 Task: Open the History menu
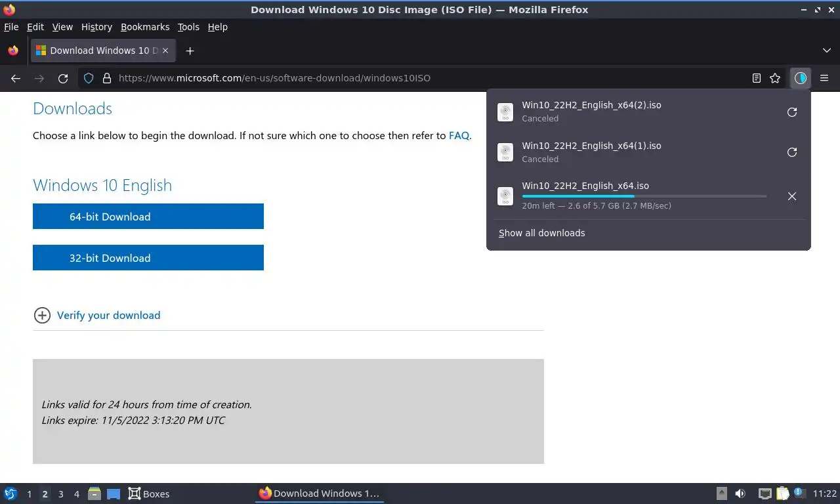pyautogui.click(x=96, y=27)
